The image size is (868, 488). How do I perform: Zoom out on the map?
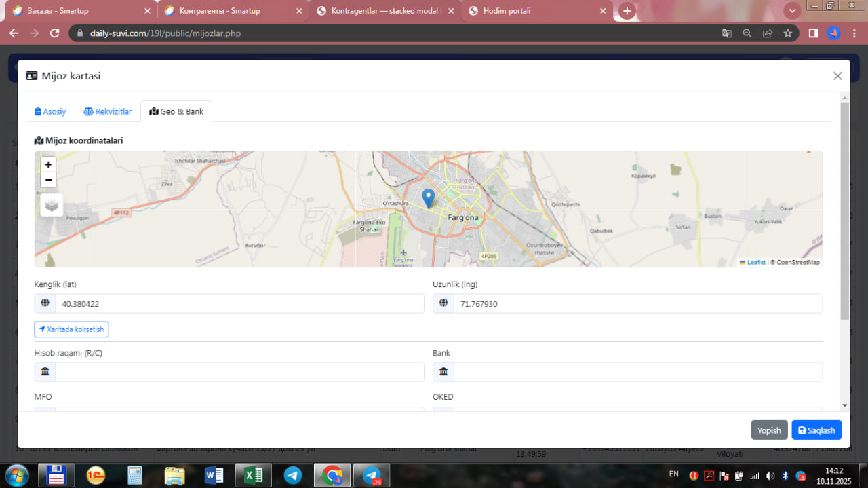48,180
